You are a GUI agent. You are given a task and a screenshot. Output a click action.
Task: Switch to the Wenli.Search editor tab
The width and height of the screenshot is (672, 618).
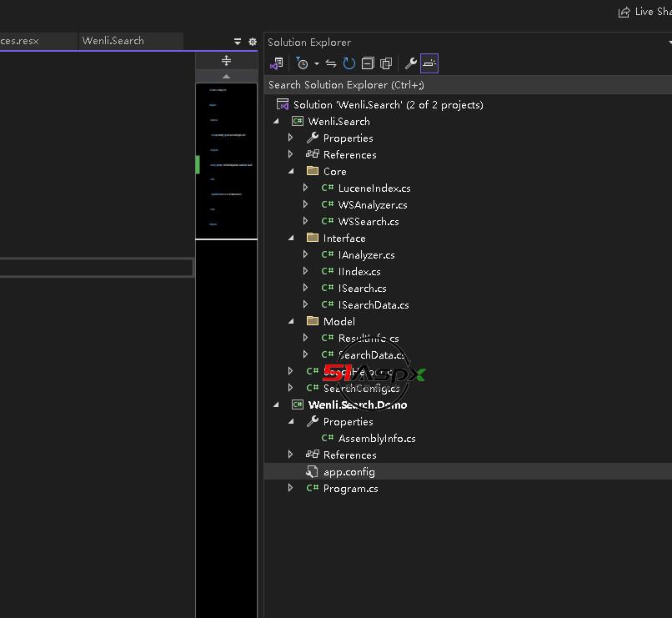[113, 41]
